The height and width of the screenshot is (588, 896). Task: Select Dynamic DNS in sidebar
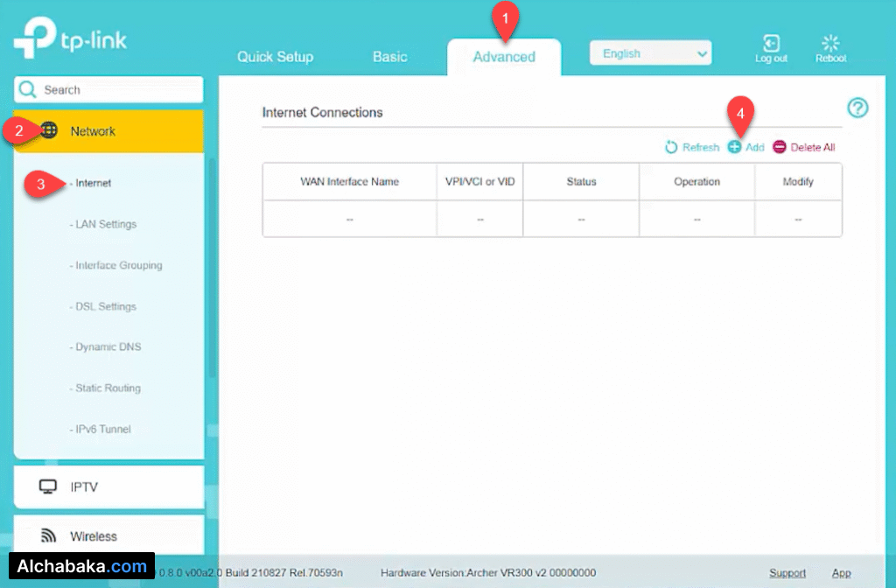coord(108,347)
